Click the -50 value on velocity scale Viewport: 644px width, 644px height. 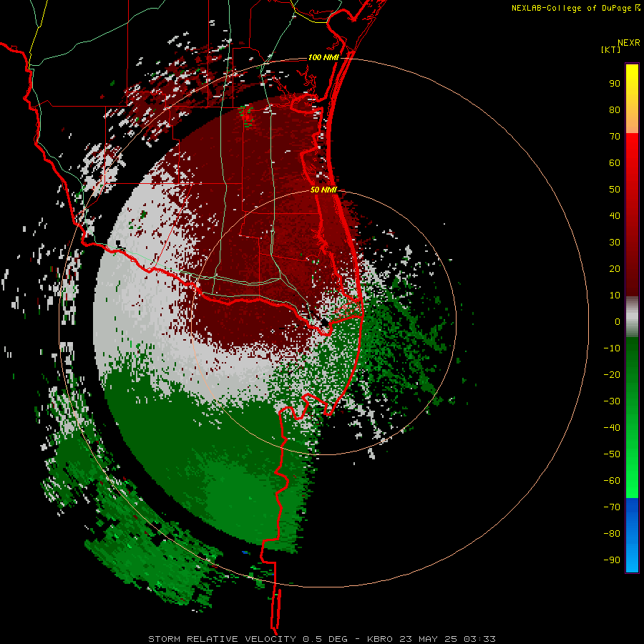612,454
